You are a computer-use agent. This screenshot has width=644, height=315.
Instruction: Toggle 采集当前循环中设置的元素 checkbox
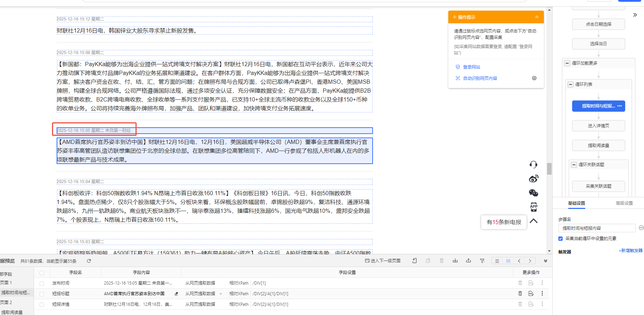[x=560, y=239]
